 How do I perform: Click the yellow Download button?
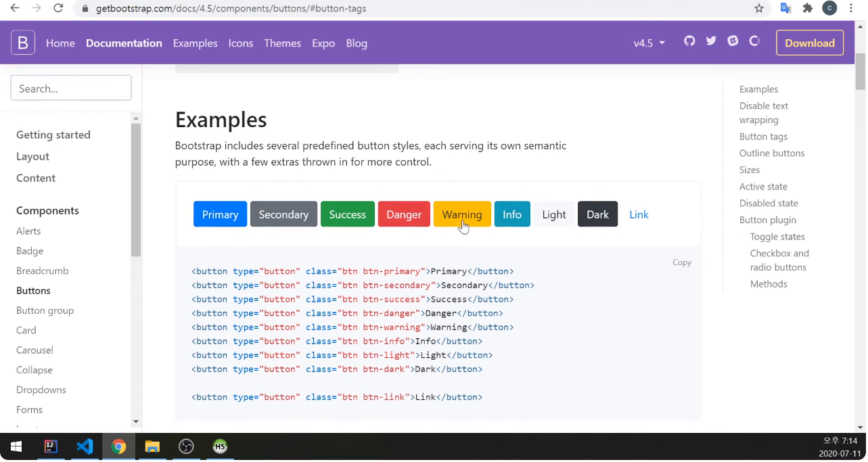click(x=810, y=43)
